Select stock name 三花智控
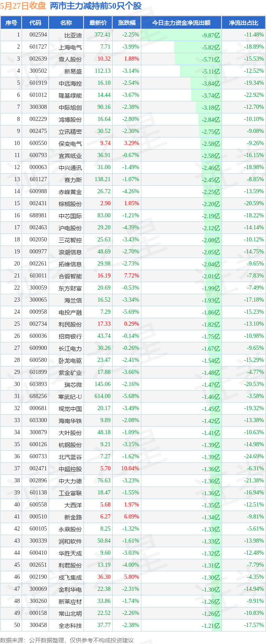The width and height of the screenshot is (266, 644). 70,240
